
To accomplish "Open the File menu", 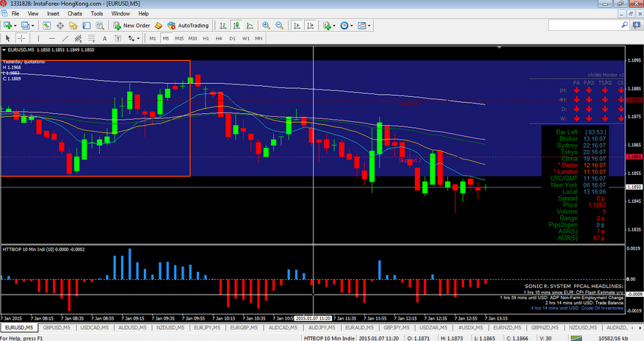I will (15, 13).
